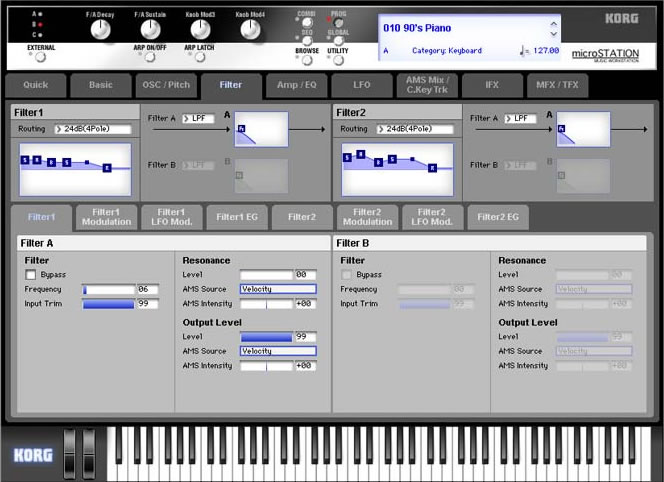Open Filter2 Routing dropdown
The width and height of the screenshot is (664, 482).
click(x=415, y=129)
